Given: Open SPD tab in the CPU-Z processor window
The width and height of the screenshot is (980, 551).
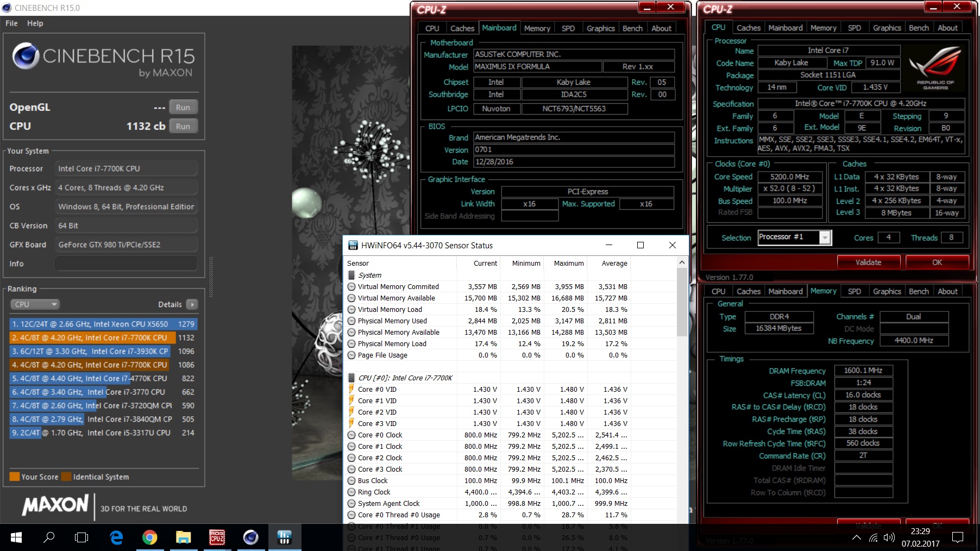Looking at the screenshot, I should point(855,28).
